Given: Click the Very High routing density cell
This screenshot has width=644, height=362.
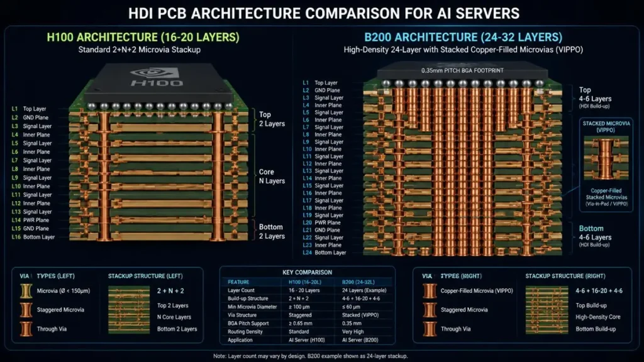Looking at the screenshot, I should (x=353, y=331).
